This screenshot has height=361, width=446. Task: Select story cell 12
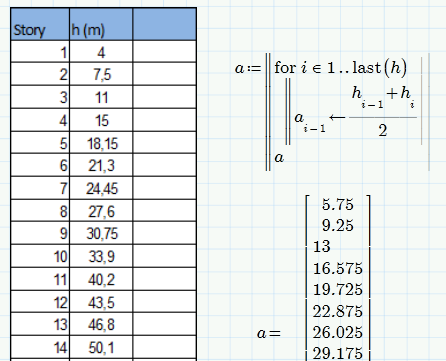tap(40, 302)
